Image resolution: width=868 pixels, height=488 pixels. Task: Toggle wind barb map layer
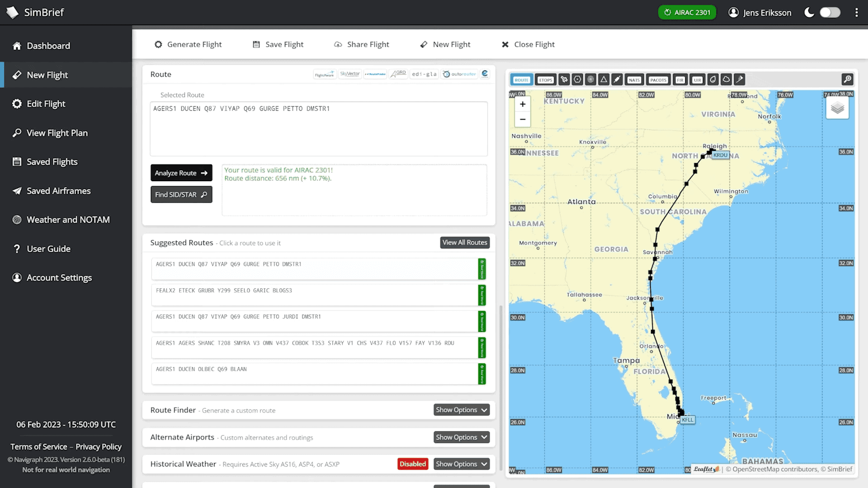point(739,80)
